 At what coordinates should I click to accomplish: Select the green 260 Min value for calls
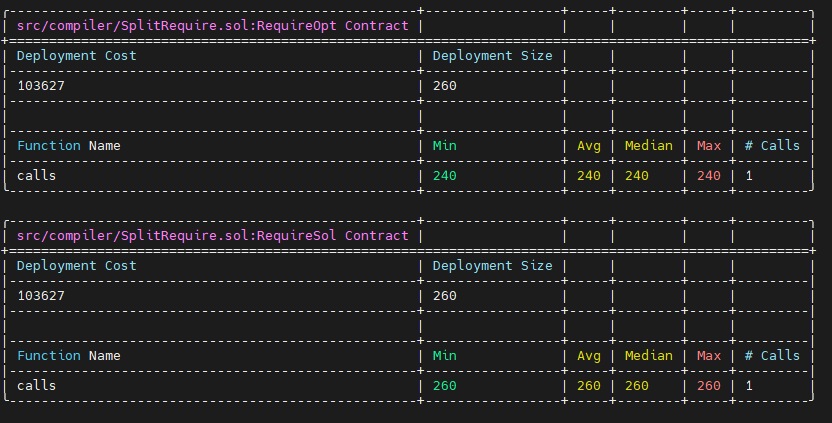445,386
